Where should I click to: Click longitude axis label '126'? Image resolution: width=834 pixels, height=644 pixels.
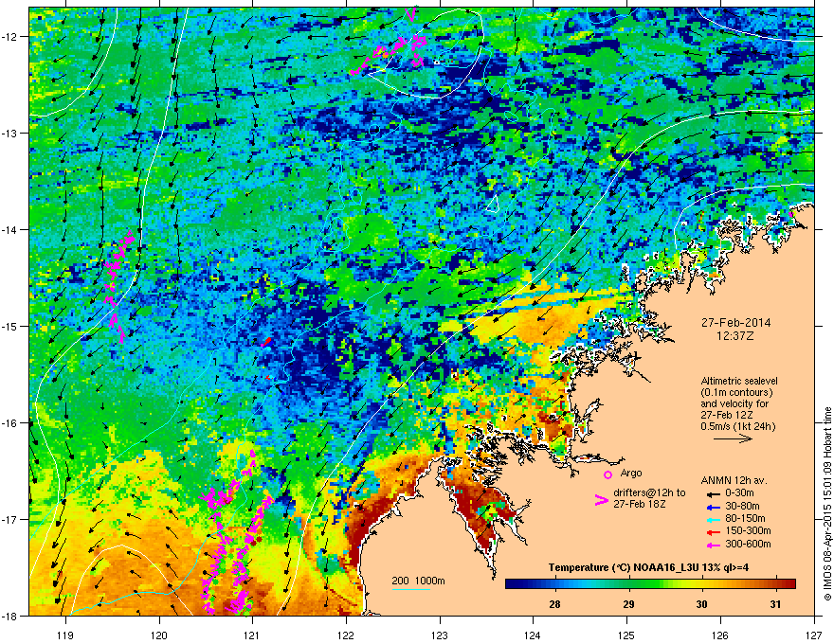720,635
